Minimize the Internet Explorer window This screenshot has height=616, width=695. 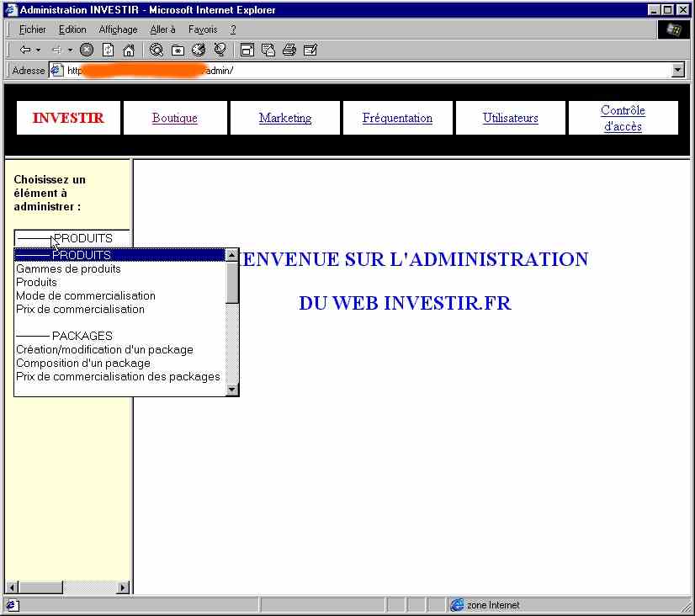pyautogui.click(x=653, y=10)
